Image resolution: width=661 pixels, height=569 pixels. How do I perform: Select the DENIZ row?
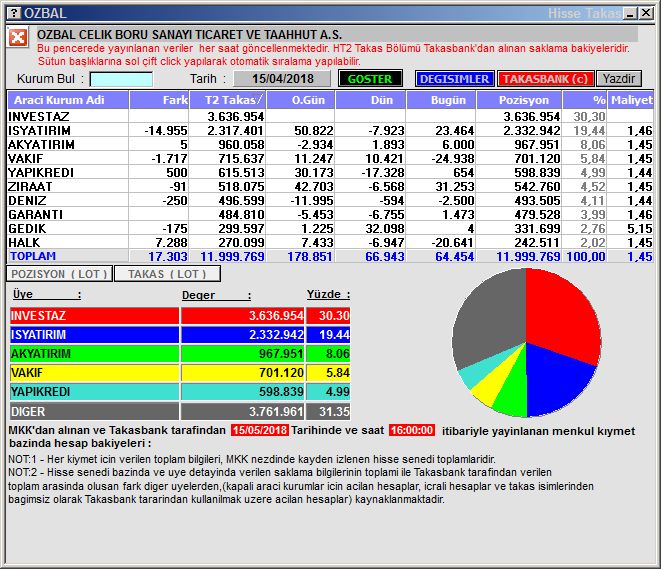tap(330, 200)
